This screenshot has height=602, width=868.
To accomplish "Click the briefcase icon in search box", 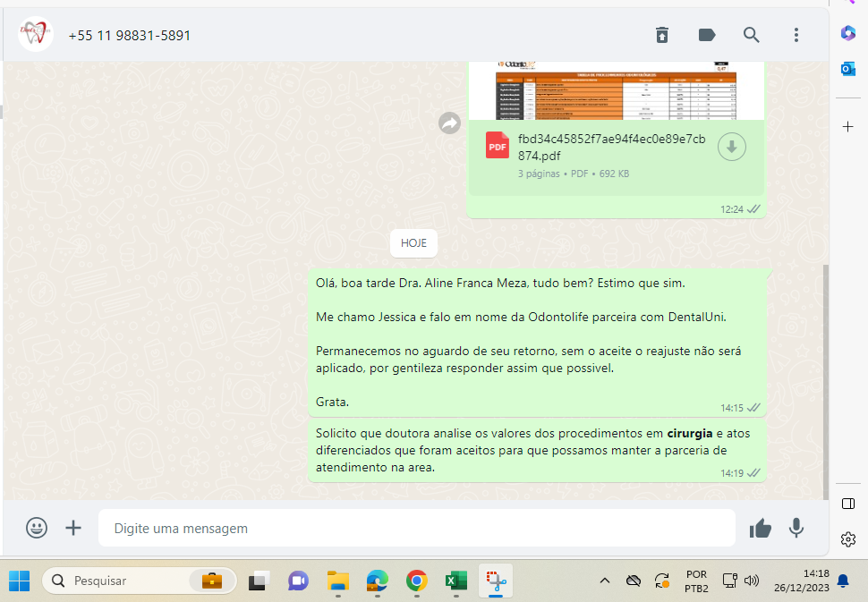I will (212, 581).
